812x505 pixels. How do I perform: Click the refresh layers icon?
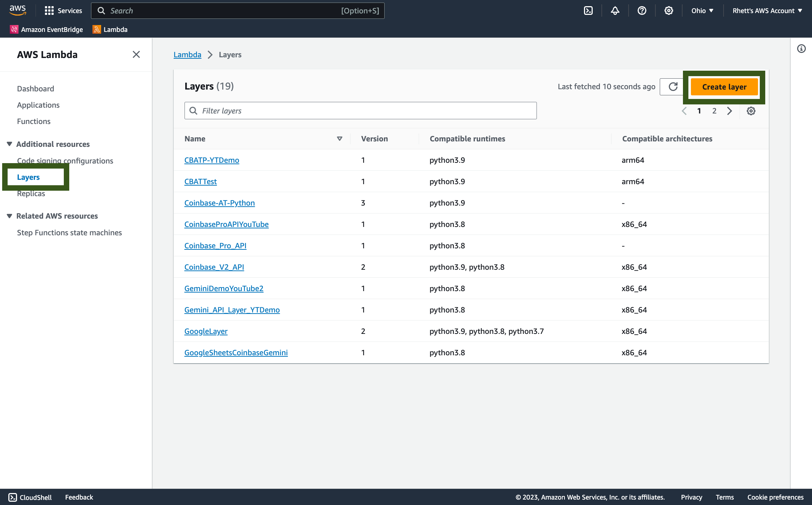[672, 86]
